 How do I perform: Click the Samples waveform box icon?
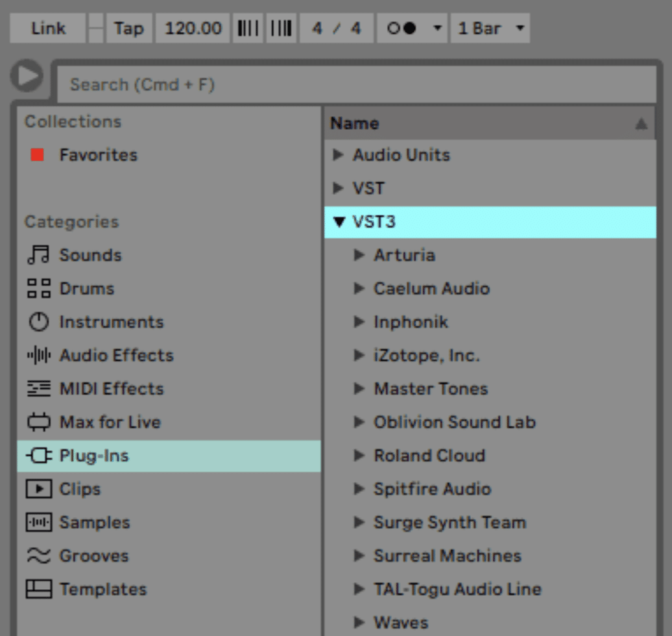(x=38, y=522)
